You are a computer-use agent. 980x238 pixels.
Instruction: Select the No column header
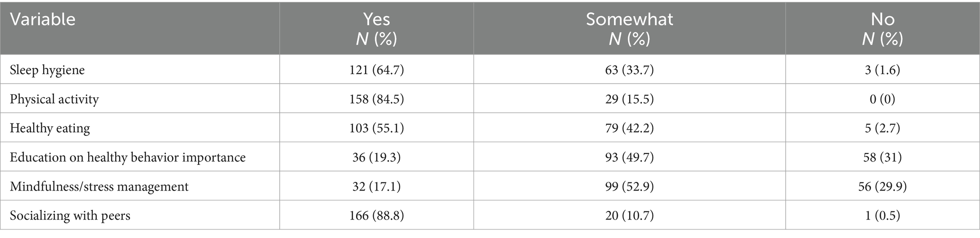(x=883, y=28)
